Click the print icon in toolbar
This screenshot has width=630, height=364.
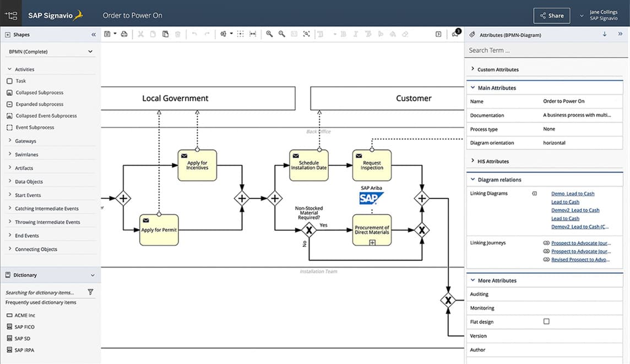124,34
